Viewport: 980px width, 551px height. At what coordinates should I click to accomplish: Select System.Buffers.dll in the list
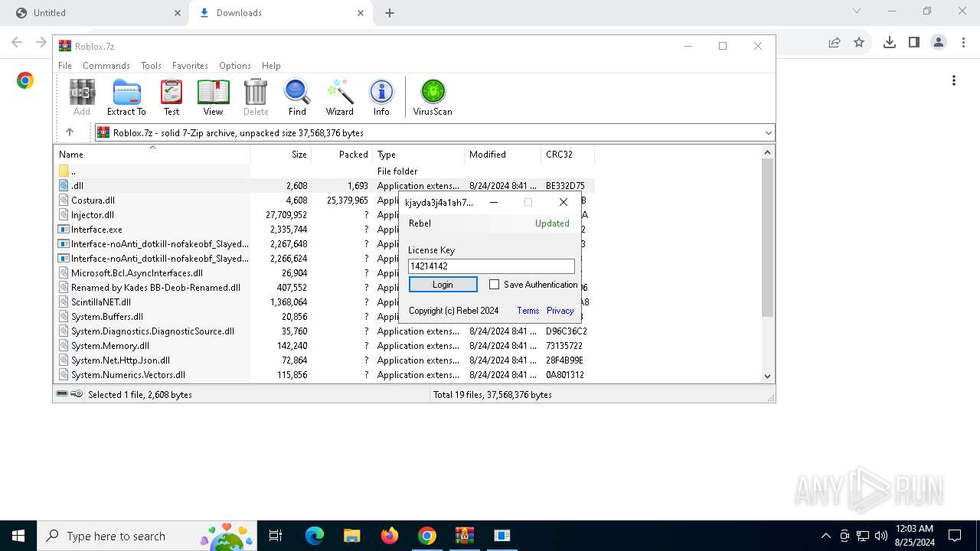[x=107, y=317]
